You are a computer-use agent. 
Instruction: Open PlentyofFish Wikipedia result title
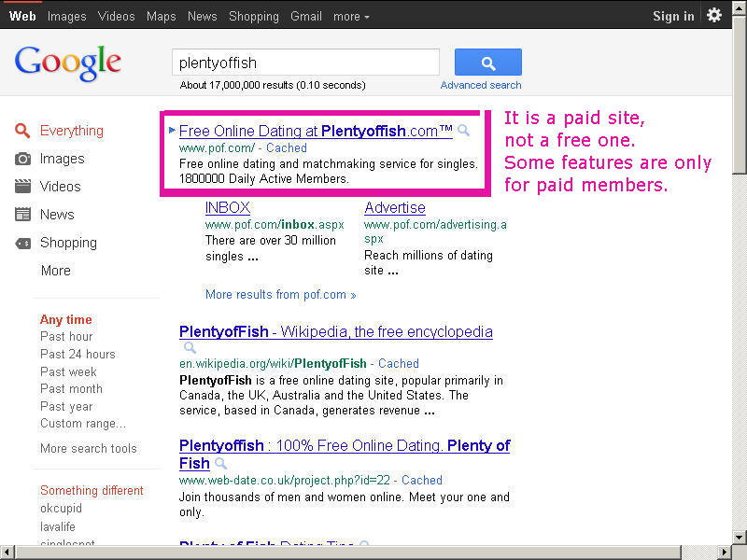coord(336,331)
